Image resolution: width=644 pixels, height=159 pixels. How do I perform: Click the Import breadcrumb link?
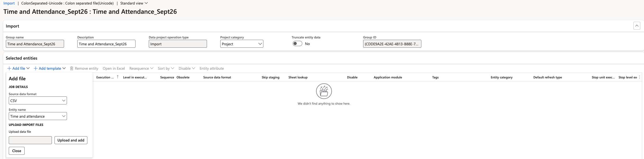[9, 3]
